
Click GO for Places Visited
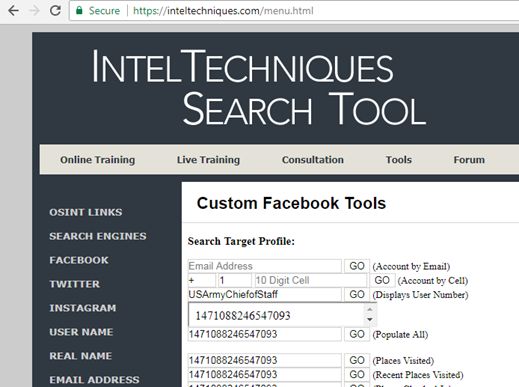click(x=357, y=360)
